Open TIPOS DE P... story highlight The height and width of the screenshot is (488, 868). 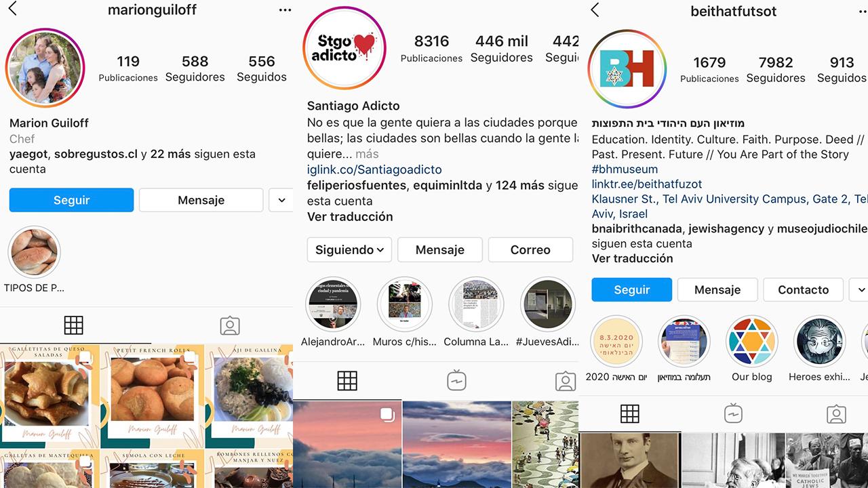click(34, 253)
